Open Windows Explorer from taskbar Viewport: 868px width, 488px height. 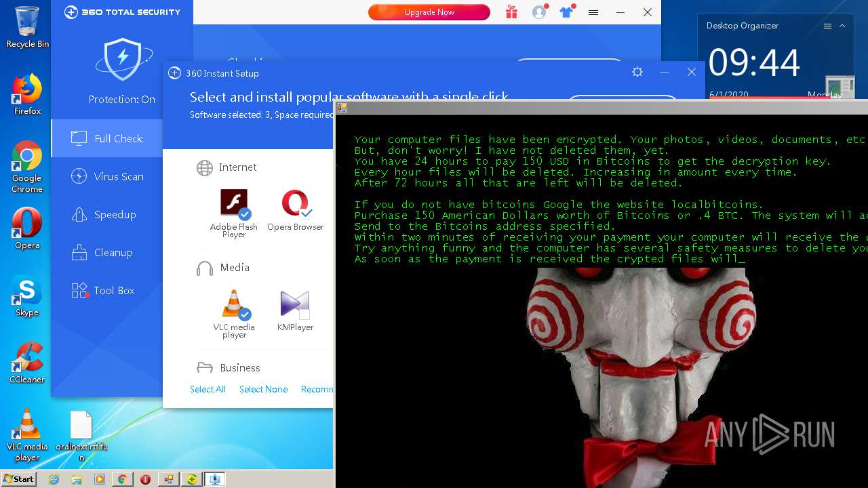(77, 479)
